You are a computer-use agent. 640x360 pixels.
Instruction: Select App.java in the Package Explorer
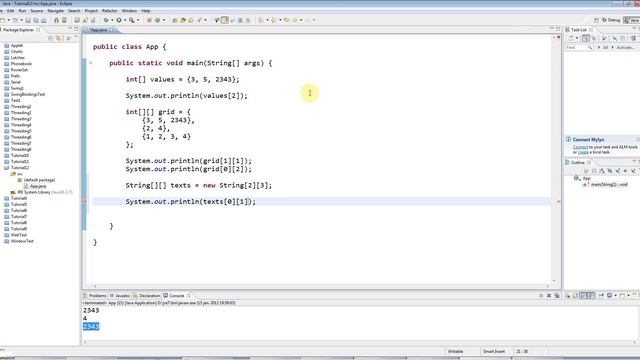coord(35,186)
